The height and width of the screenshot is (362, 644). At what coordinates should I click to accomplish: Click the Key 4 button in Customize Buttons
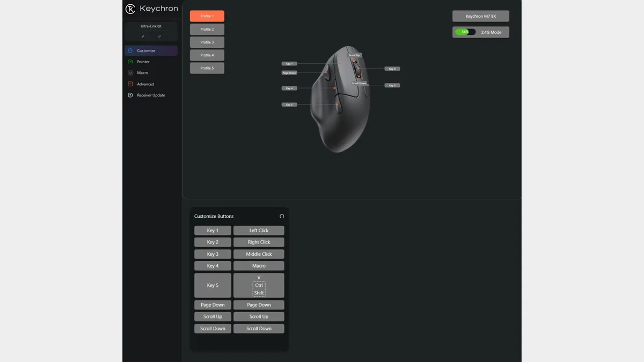pyautogui.click(x=213, y=266)
